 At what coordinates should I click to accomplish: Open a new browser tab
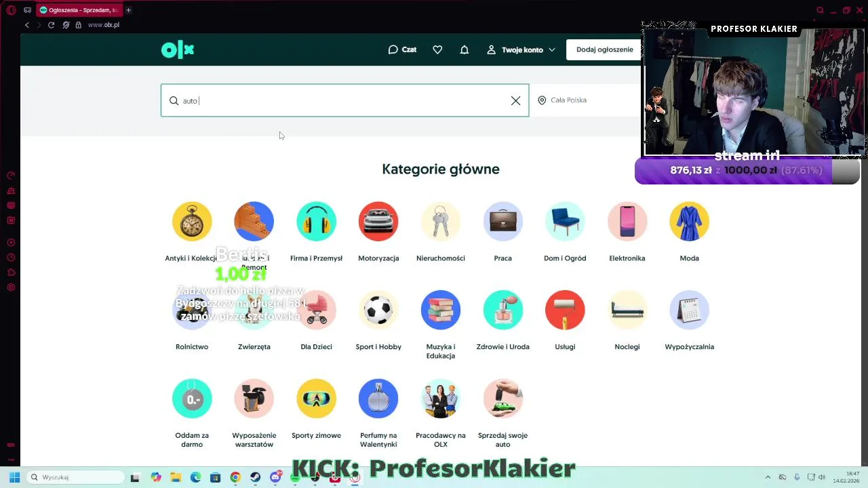pyautogui.click(x=128, y=10)
